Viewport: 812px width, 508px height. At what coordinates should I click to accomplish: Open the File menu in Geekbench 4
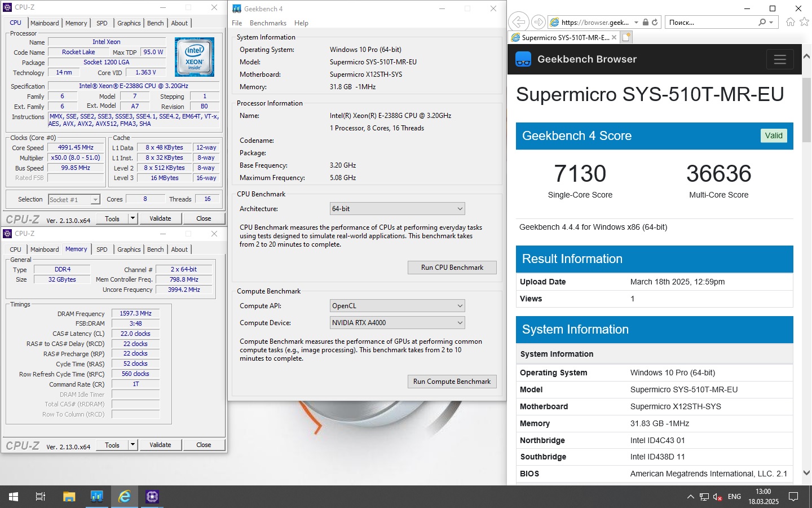pyautogui.click(x=237, y=23)
